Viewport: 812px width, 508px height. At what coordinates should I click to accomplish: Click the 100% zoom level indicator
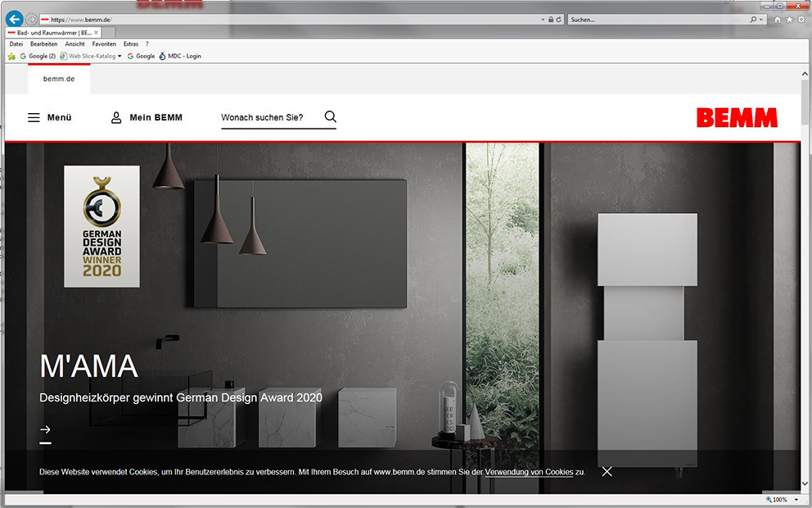click(777, 500)
